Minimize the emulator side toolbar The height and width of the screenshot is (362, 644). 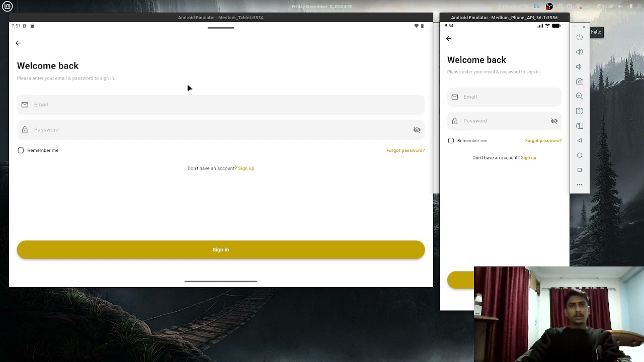coord(576,27)
